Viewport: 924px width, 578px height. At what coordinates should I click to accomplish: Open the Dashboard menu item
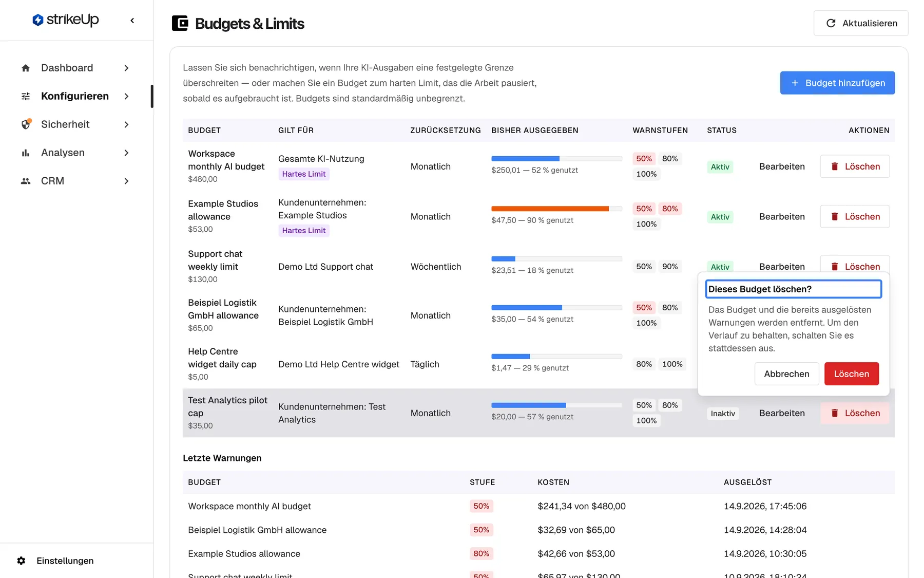point(76,68)
